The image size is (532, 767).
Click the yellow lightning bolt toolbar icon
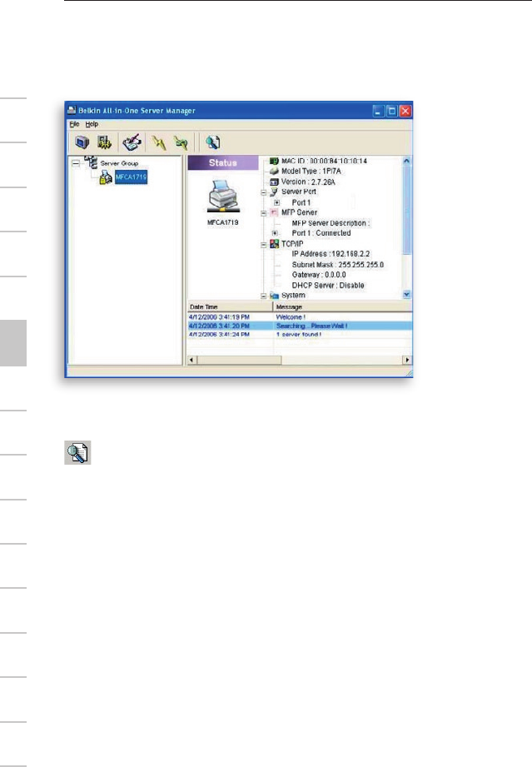[158, 142]
